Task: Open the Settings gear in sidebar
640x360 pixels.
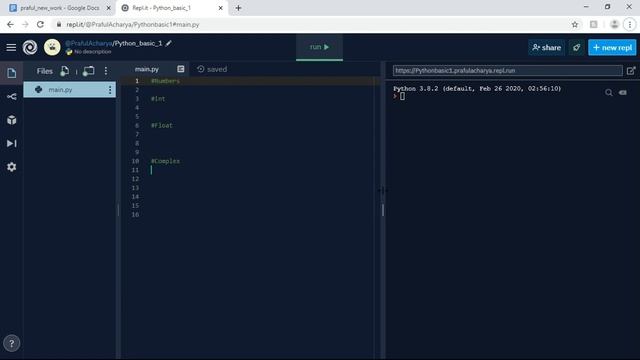Action: tap(11, 167)
